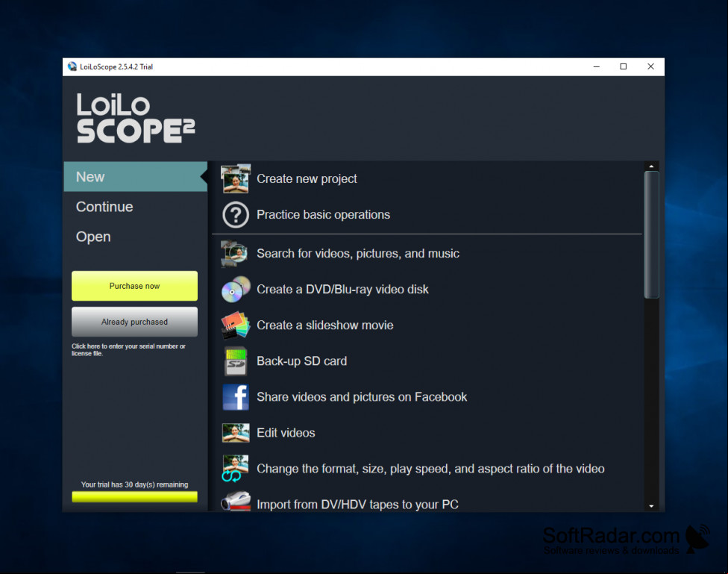Click the Search for videos media icon

[234, 253]
